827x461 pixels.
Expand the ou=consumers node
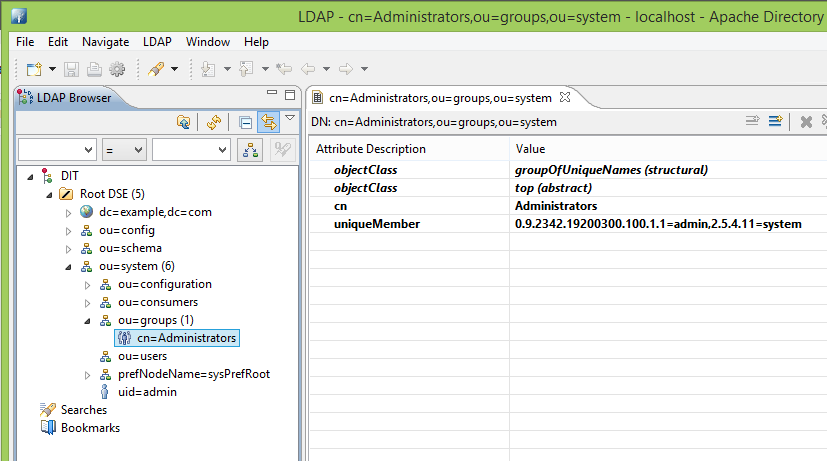tap(87, 303)
